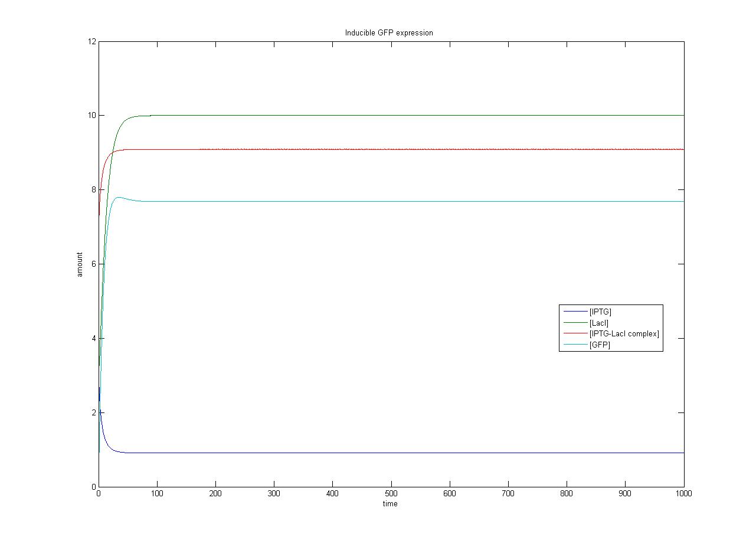
Task: Click the blue line sample in legend
Action: 575,312
